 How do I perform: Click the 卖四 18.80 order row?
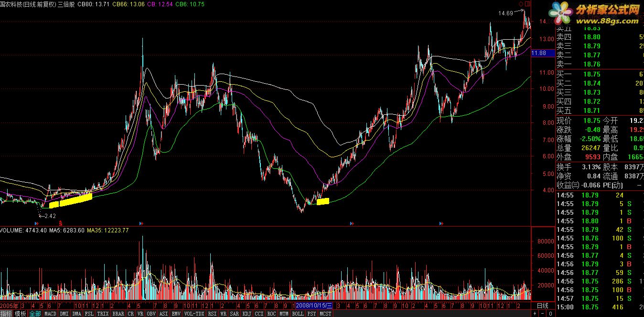point(600,37)
